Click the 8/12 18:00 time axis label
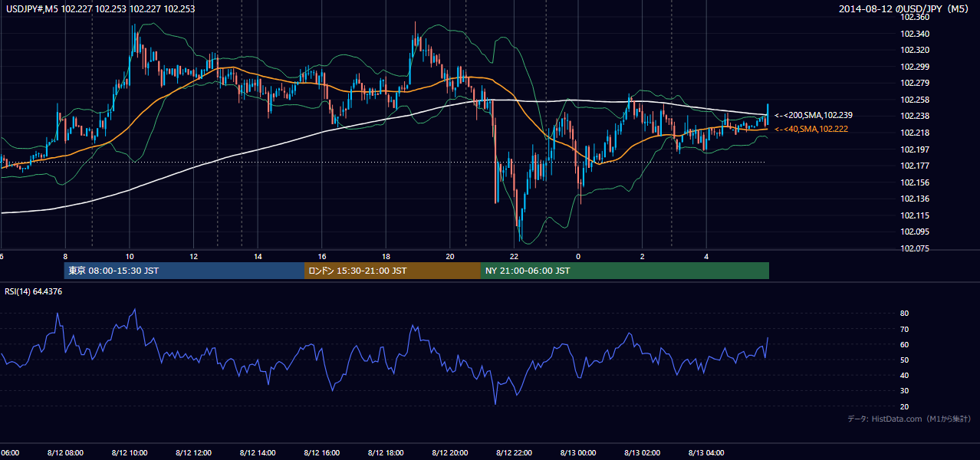 (x=386, y=453)
